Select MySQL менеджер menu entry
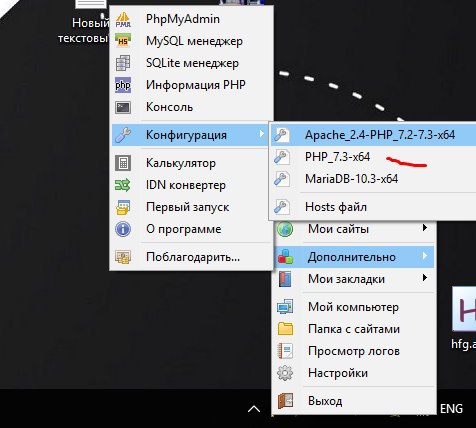The height and width of the screenshot is (428, 476). pos(192,41)
